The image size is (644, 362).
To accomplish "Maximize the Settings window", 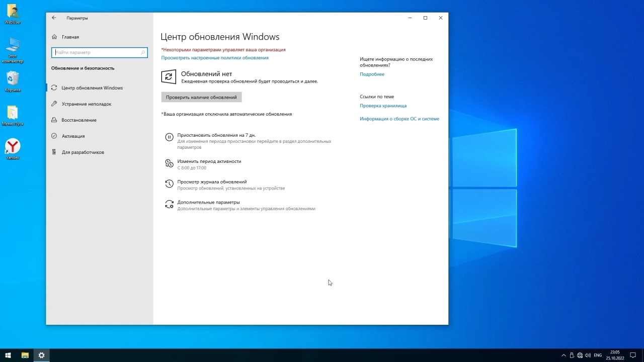I will coord(425,18).
